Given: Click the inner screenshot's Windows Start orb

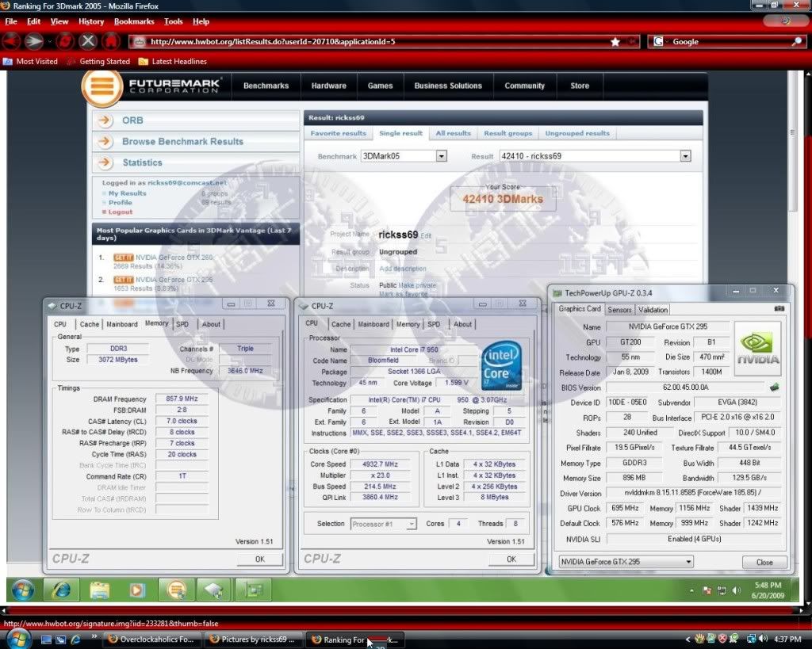Looking at the screenshot, I should 23,590.
